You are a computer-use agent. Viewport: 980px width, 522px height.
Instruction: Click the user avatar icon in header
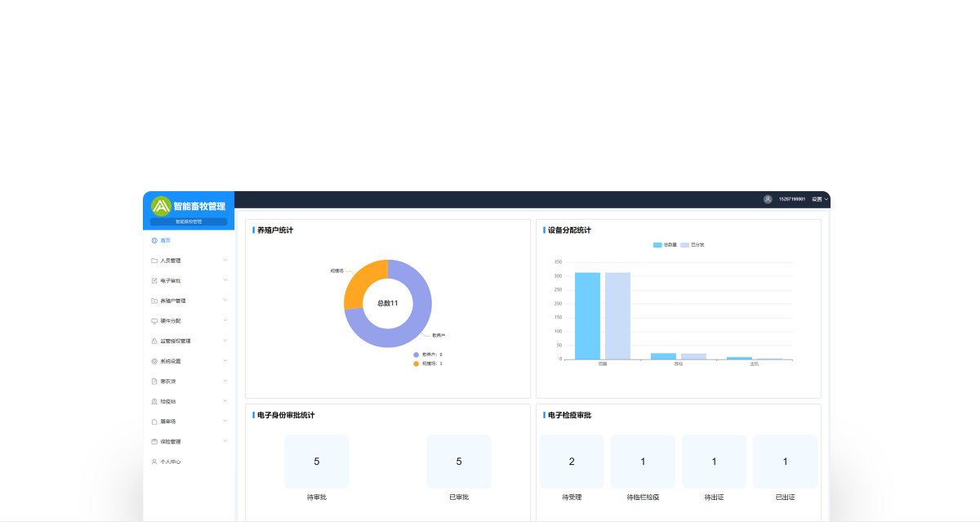pyautogui.click(x=768, y=199)
